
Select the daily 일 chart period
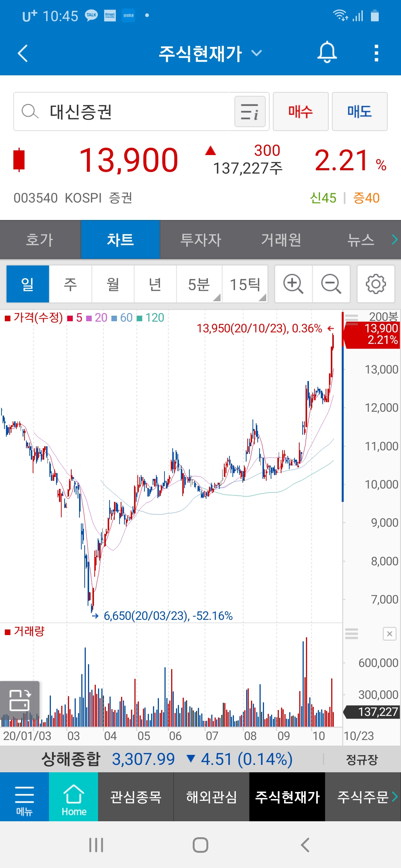(x=28, y=284)
